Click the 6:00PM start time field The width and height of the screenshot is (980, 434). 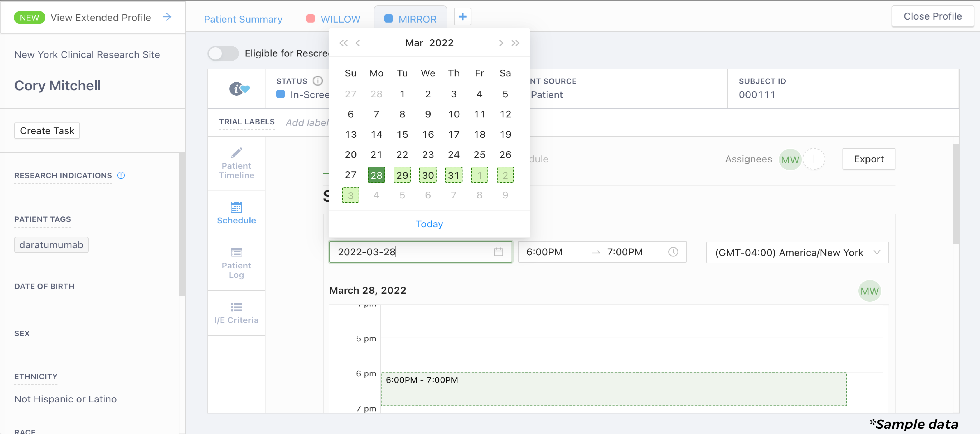tap(544, 252)
